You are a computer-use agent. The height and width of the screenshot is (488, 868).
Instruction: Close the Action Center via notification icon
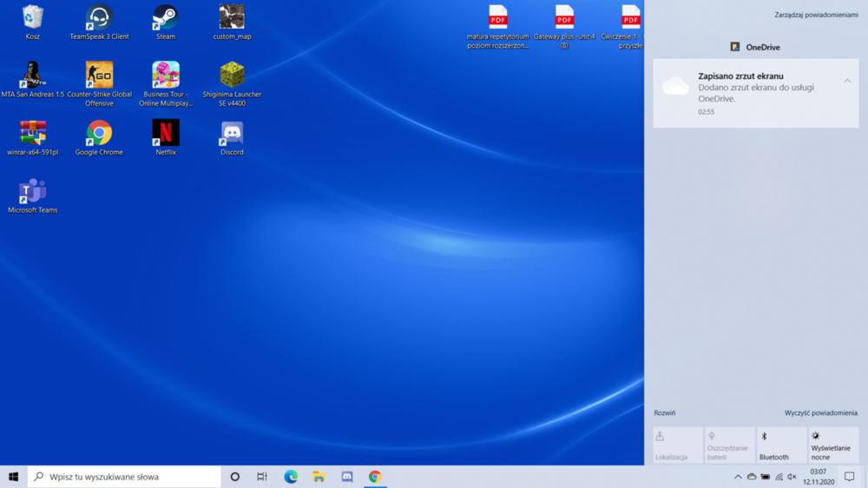point(850,477)
